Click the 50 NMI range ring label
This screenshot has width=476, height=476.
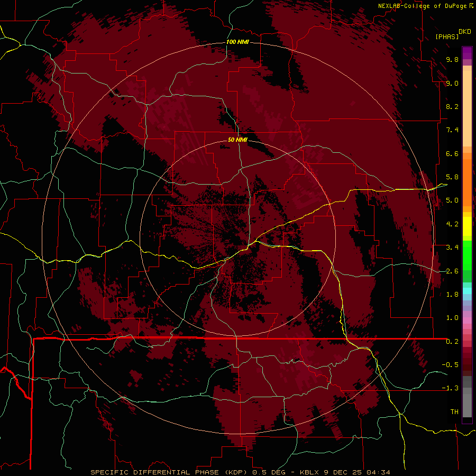(x=237, y=140)
